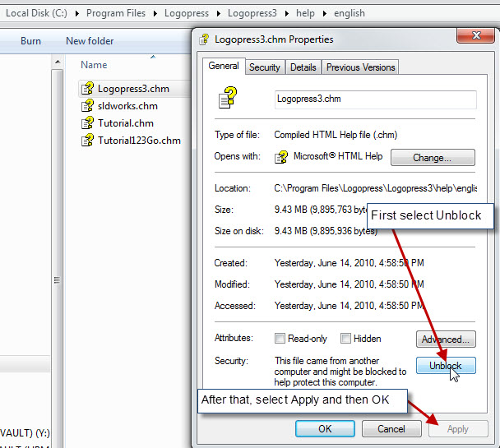Switch to the Security tab
Screen dimensions: 500x448
tap(265, 67)
